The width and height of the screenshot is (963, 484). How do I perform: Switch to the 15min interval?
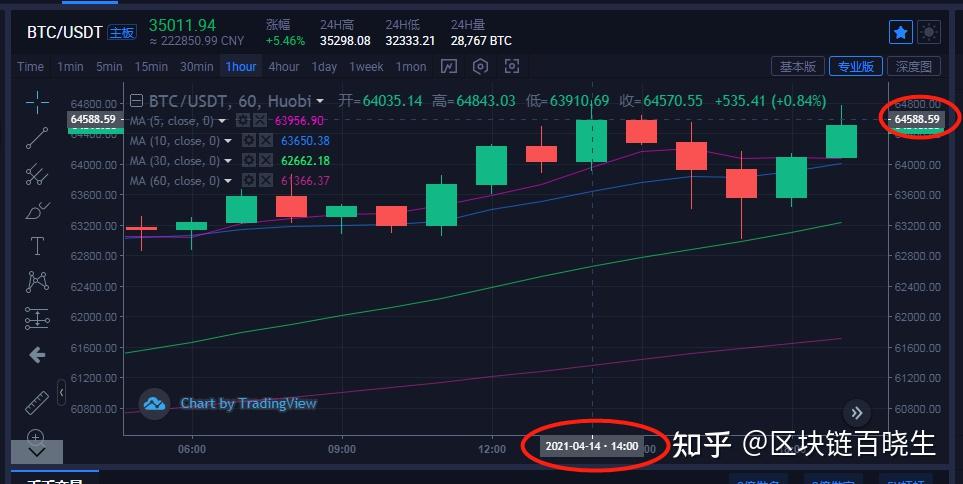[151, 66]
